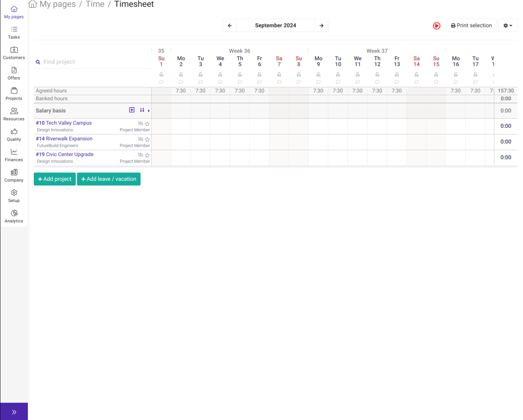Click the home icon in the breadcrumb

(x=32, y=4)
